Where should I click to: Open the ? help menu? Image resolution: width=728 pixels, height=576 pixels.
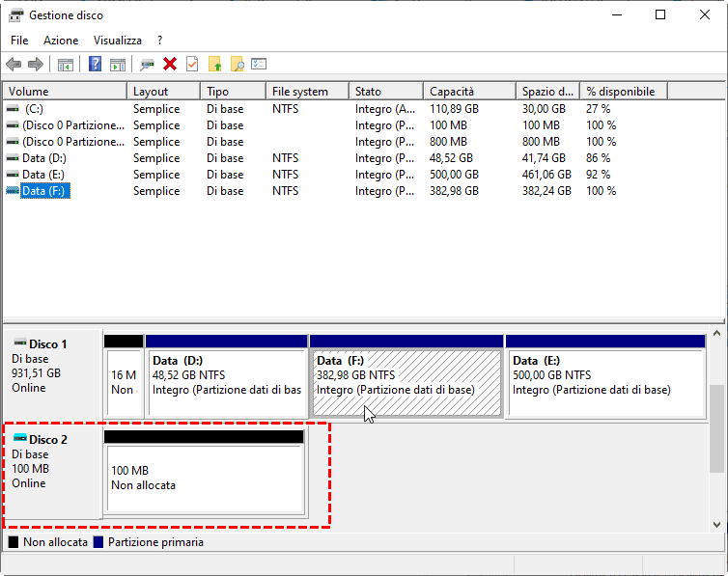159,41
